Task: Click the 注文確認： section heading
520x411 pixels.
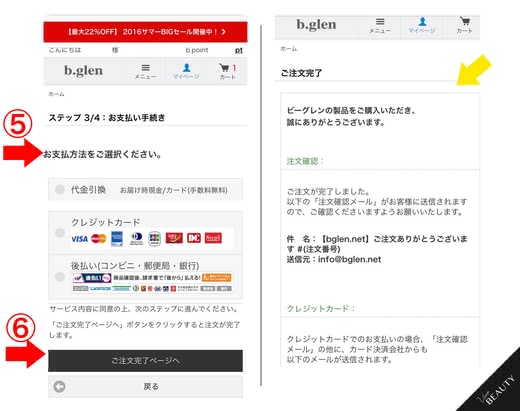Action: [x=305, y=161]
